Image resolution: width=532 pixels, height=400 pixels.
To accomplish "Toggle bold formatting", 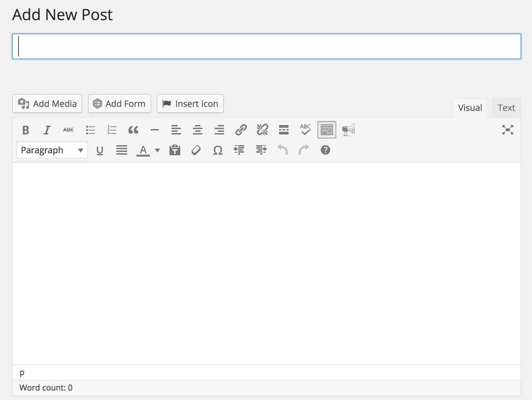I will click(x=25, y=130).
